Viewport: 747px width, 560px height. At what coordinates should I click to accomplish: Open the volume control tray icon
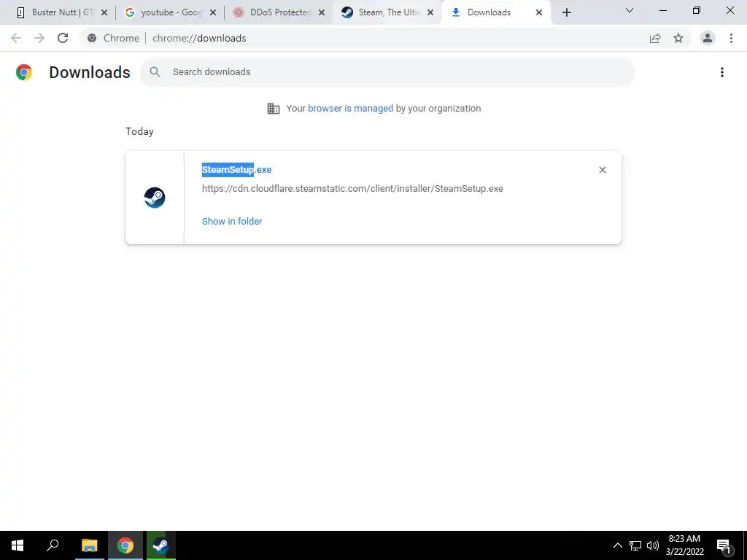tap(653, 545)
